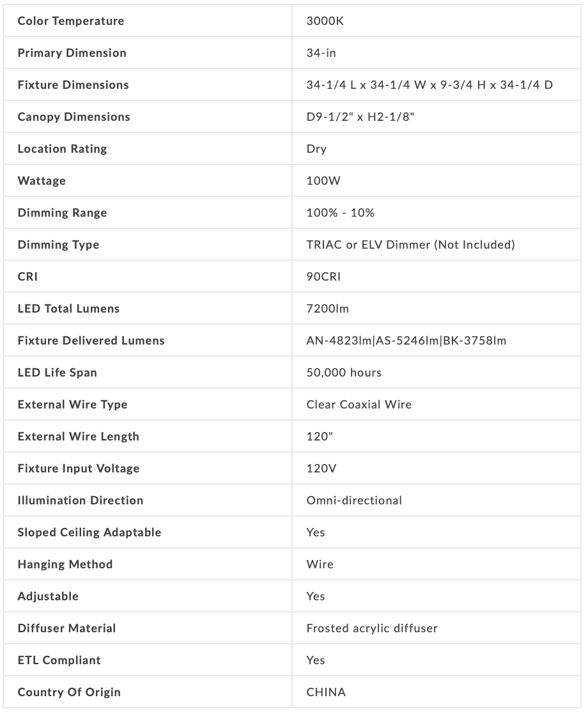Click the Location Rating label

tap(63, 149)
